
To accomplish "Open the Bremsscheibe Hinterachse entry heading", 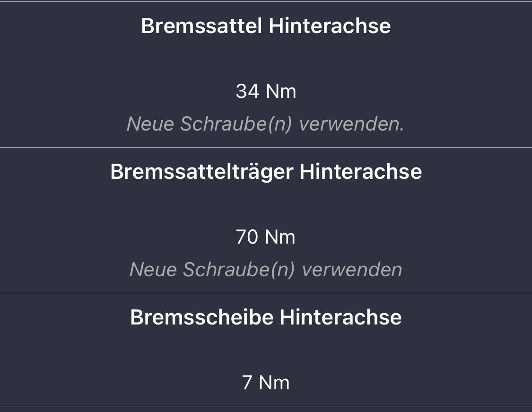I will click(x=266, y=317).
